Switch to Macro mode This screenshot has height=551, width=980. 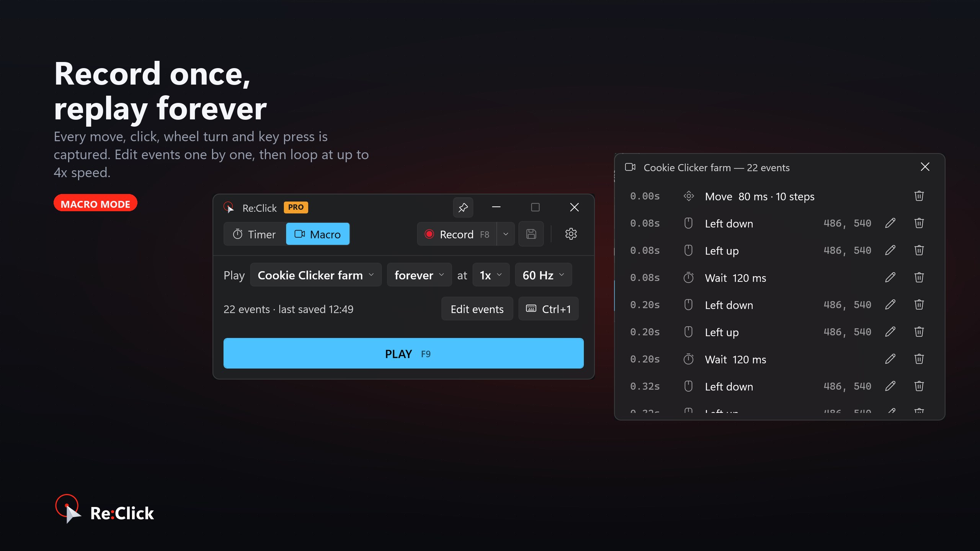318,234
